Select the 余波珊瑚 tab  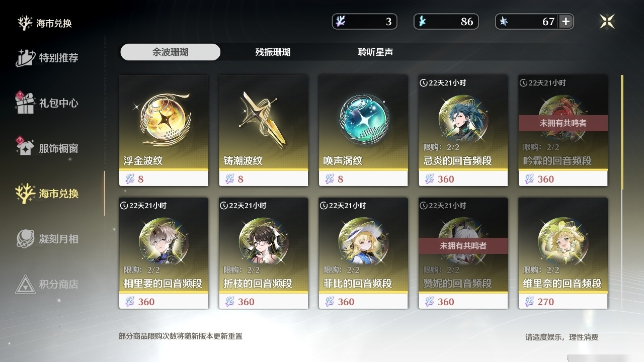tap(171, 52)
